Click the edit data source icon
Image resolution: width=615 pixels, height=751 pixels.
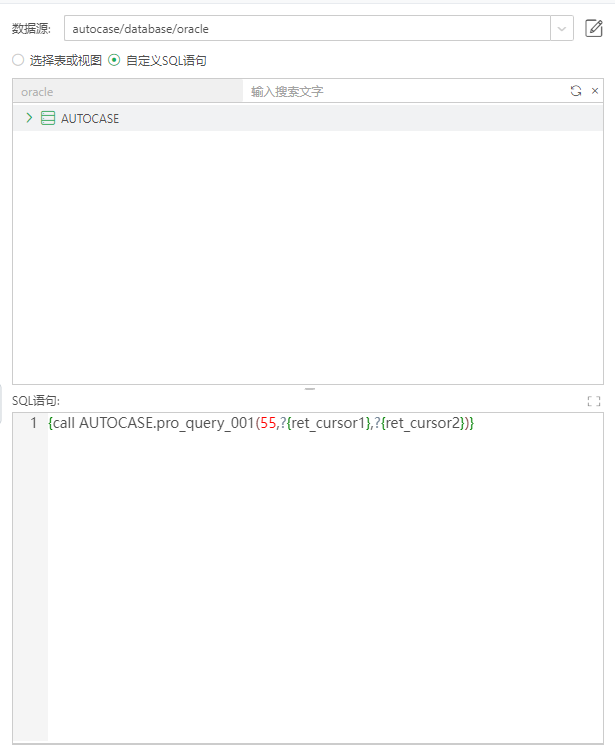[593, 28]
